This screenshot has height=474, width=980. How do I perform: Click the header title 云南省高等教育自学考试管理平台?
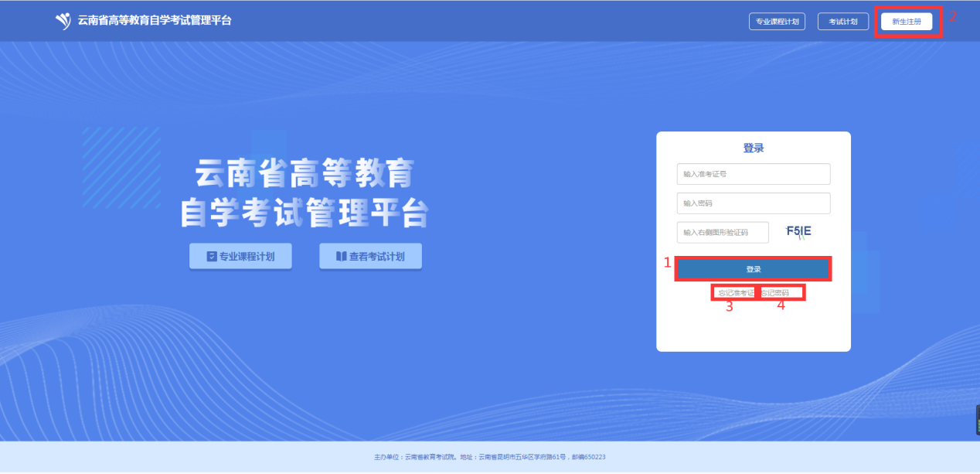tap(154, 21)
